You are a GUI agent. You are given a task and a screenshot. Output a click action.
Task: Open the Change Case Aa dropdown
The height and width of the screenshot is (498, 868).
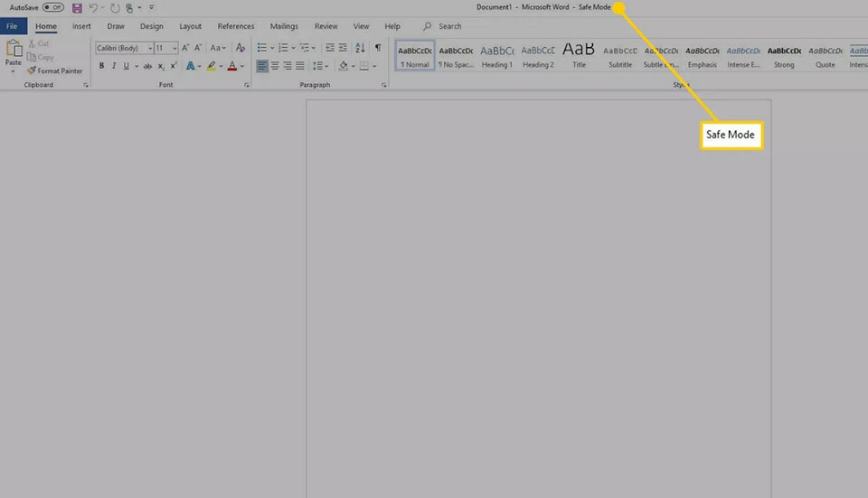(218, 48)
